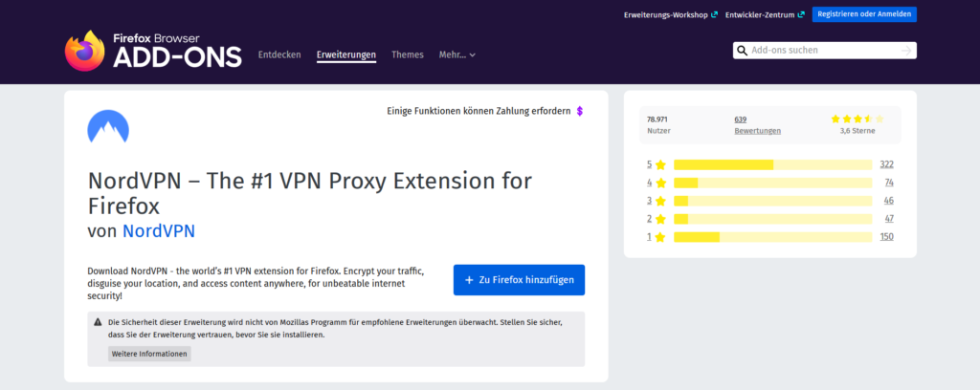Open the Erweiterungen tab
This screenshot has width=980, height=390.
(346, 54)
